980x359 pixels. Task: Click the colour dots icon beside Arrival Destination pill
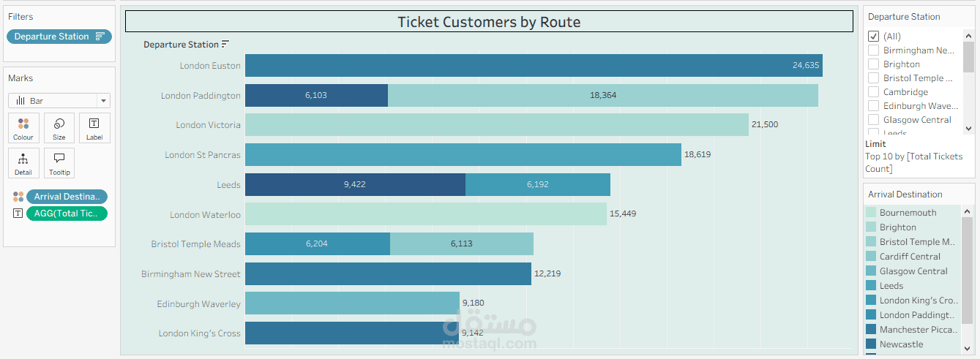(x=18, y=197)
